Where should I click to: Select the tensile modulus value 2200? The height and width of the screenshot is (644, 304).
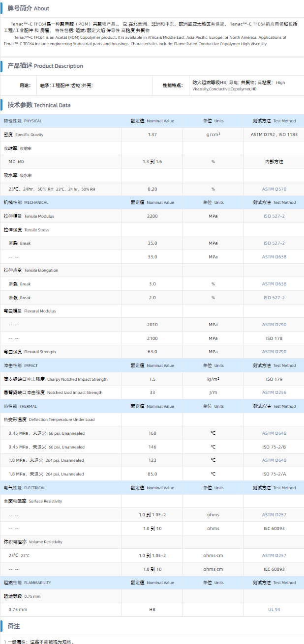tap(152, 216)
